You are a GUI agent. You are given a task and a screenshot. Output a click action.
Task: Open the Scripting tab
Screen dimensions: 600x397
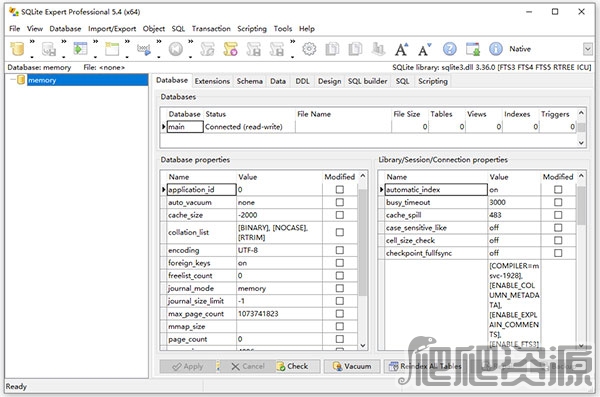click(433, 81)
